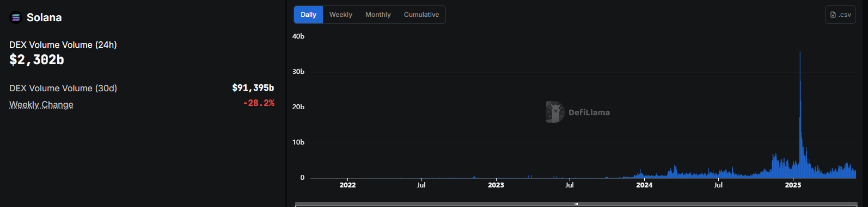Click the $2,302b 24h volume value
The width and height of the screenshot is (868, 207).
click(36, 60)
